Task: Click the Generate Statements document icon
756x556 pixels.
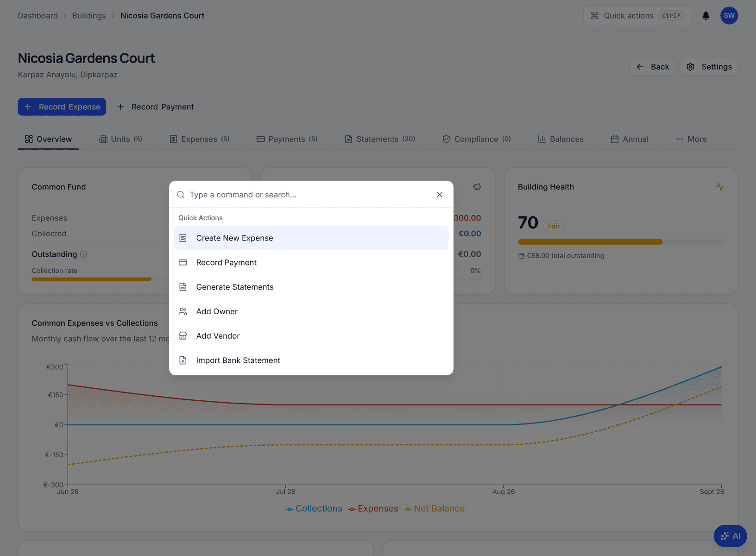Action: (x=183, y=287)
